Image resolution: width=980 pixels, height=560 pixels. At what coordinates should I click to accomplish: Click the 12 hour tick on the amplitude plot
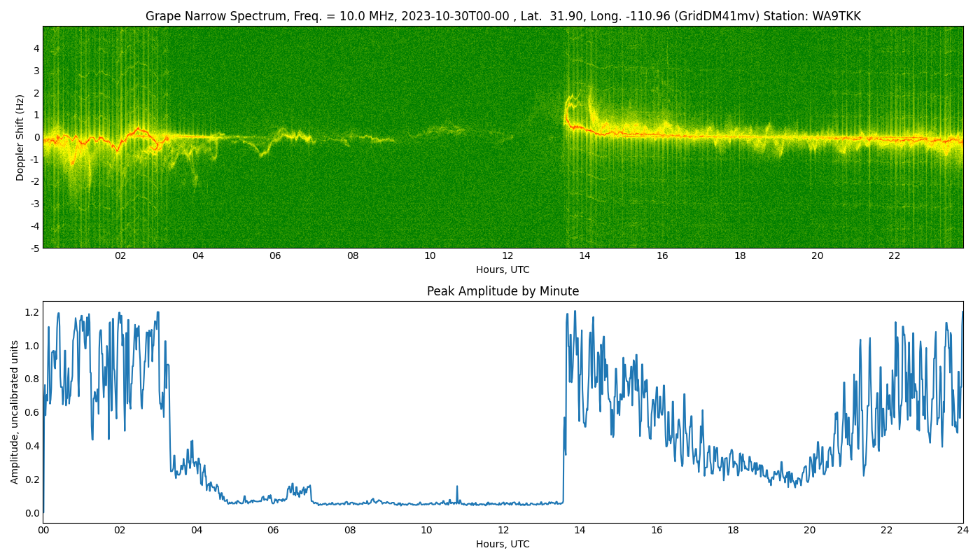click(503, 531)
